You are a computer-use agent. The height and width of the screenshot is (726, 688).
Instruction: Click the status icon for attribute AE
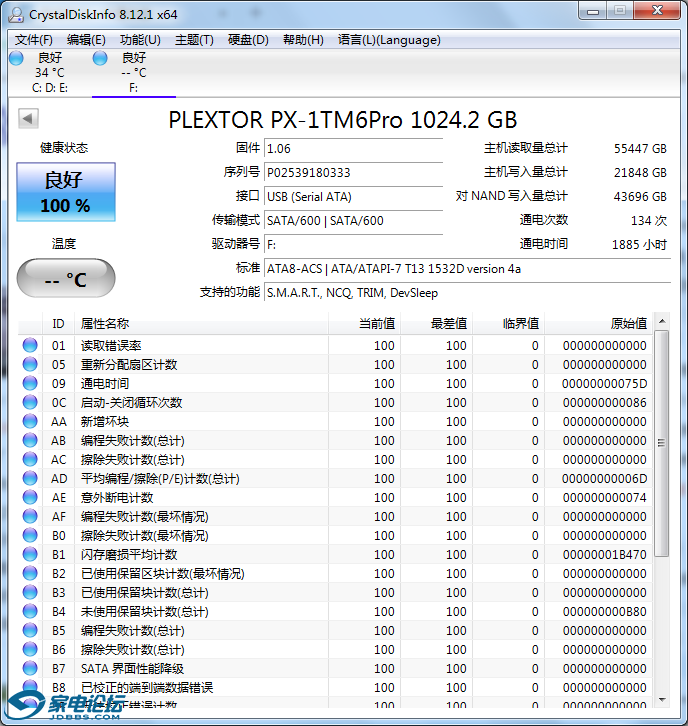pos(30,497)
